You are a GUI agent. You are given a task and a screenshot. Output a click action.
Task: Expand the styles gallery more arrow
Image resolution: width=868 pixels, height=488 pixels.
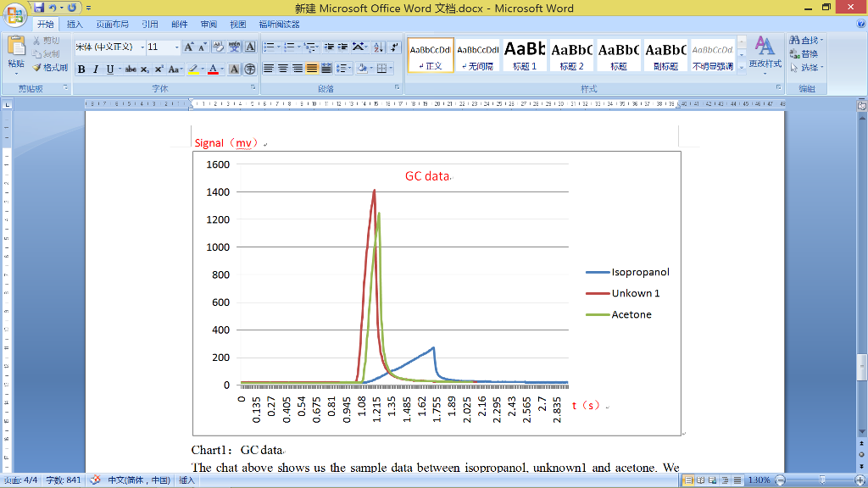(742, 67)
